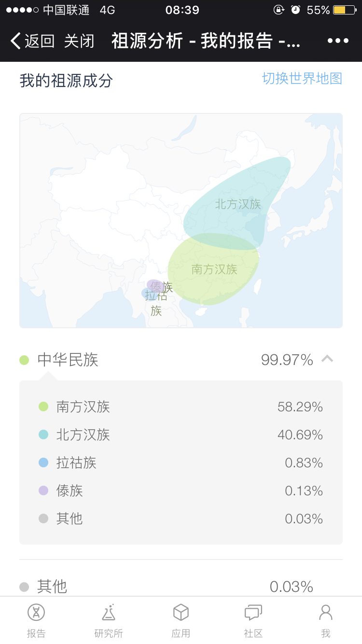
Task: Collapse the 中华民族 99.97% row
Action: [181, 360]
